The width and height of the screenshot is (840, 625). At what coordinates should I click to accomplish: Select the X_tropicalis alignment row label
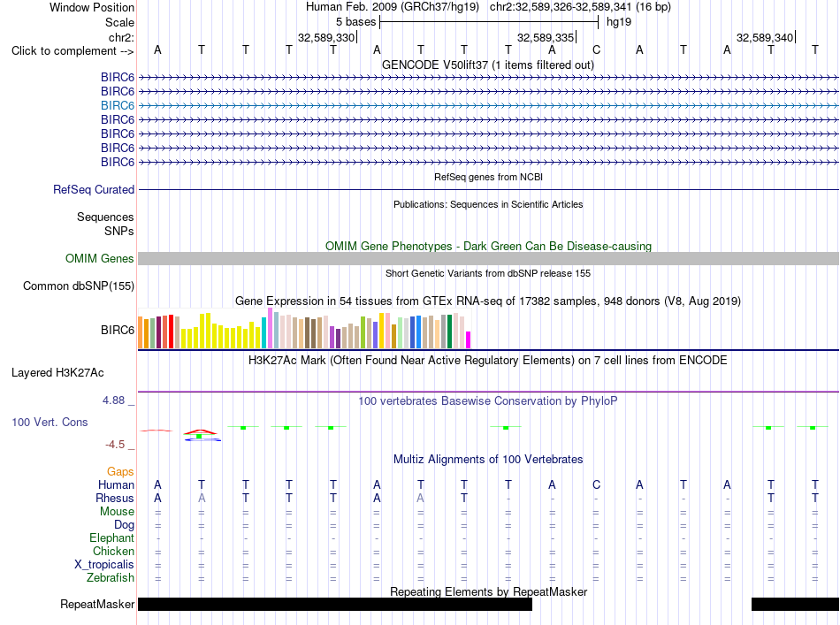(104, 565)
